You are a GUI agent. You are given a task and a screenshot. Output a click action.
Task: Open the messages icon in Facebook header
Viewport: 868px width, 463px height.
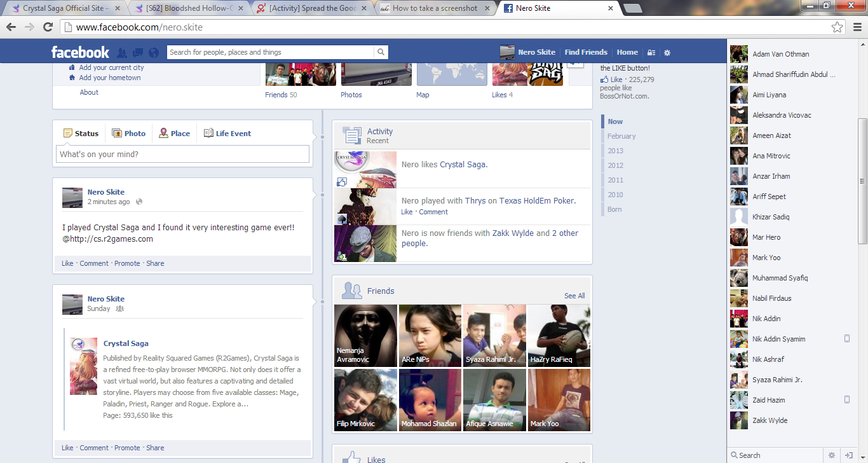pyautogui.click(x=137, y=53)
